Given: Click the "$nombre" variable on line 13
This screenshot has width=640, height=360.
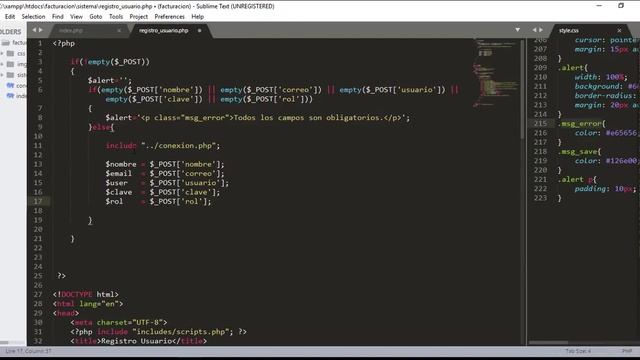Looking at the screenshot, I should 121,164.
